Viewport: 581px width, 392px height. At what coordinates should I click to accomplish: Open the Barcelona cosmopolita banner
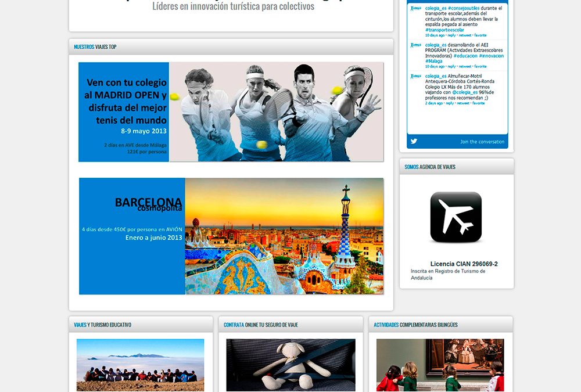click(231, 236)
